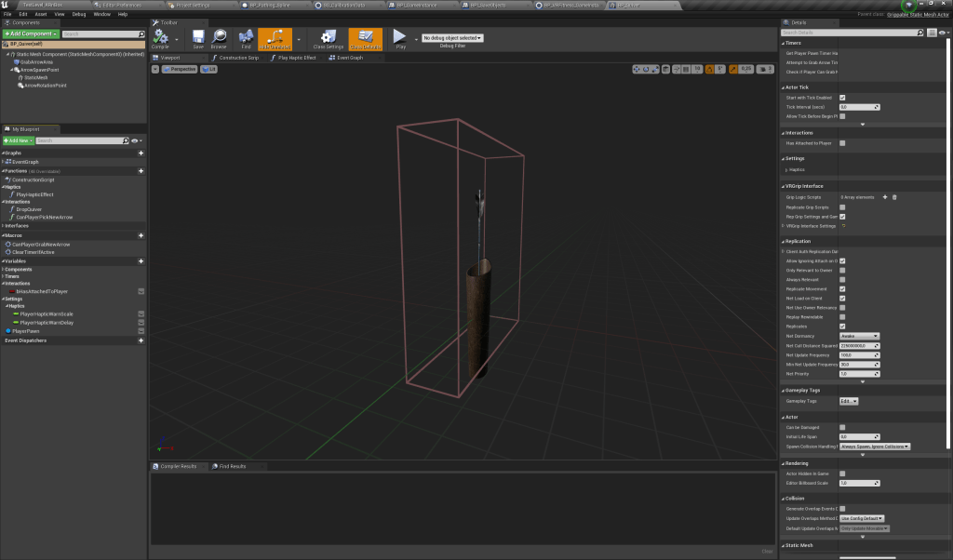
Task: Add array element to Grip Logic Scripts
Action: click(884, 197)
